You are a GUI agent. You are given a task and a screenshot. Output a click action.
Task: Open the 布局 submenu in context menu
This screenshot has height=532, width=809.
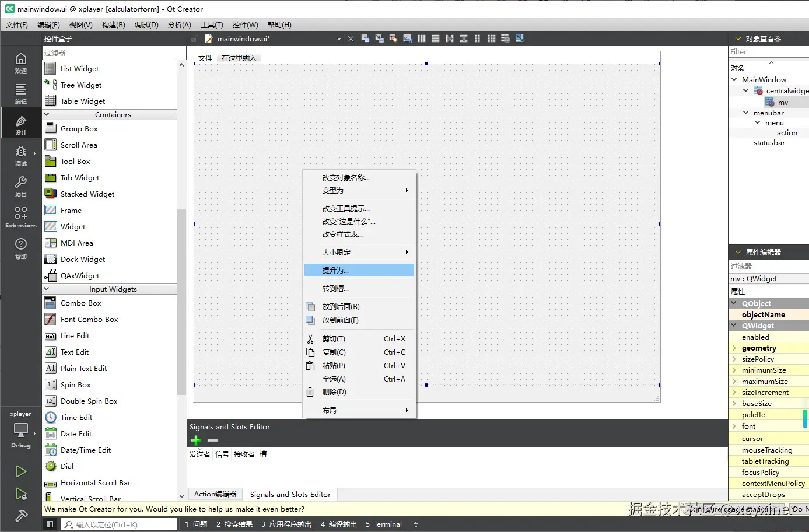click(x=359, y=410)
